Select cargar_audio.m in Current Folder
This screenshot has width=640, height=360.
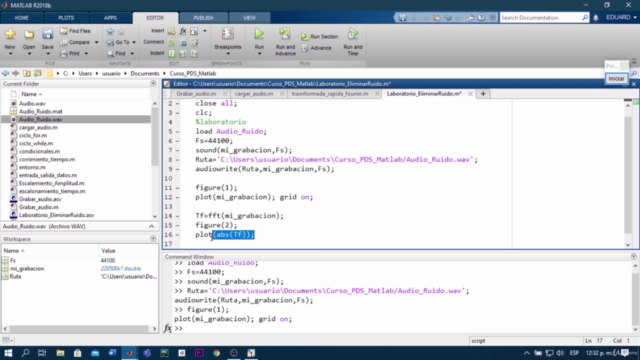pyautogui.click(x=38, y=127)
